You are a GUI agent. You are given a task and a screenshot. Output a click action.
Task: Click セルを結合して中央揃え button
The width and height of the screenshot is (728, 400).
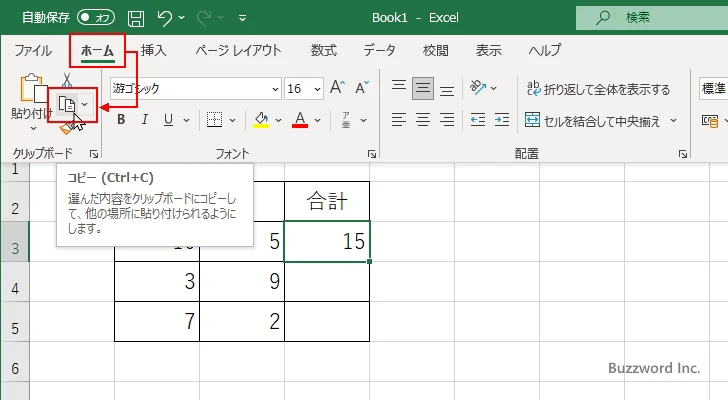click(592, 121)
